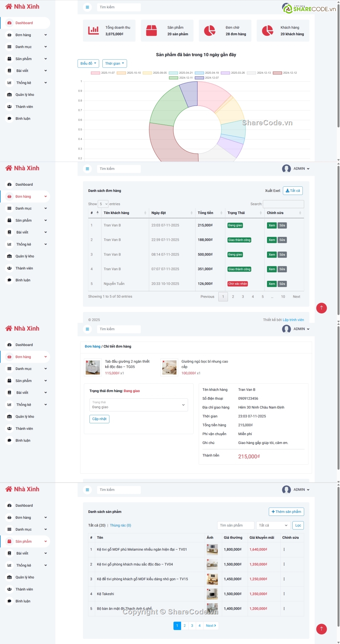Sort orders by the Ngày đặt column header
This screenshot has width=340, height=644.
172,213
